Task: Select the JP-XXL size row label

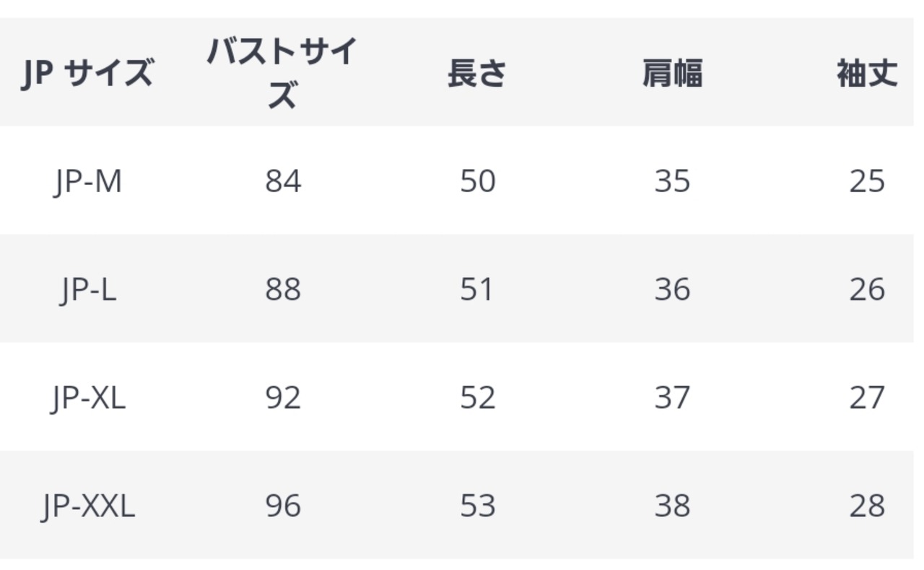Action: pos(87,506)
